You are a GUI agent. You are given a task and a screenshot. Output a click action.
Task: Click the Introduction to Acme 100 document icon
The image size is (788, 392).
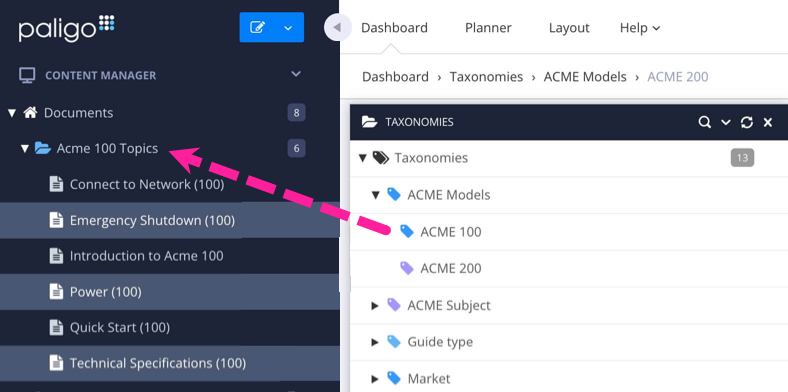(56, 255)
